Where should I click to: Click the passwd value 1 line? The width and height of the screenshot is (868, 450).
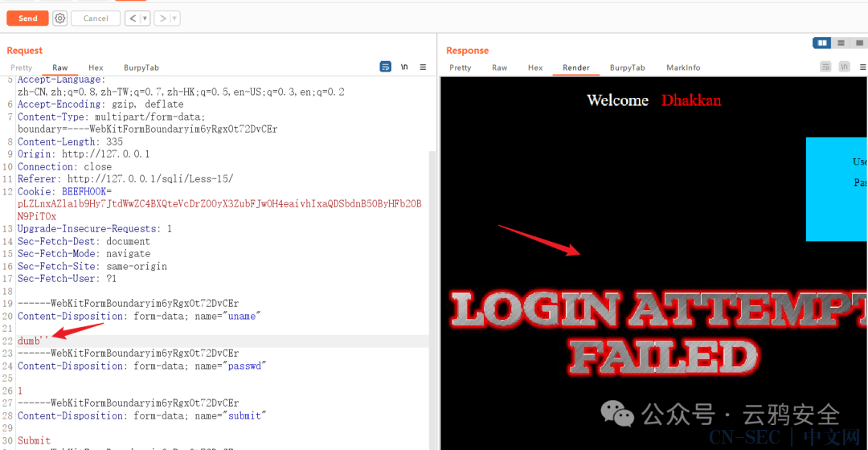20,391
